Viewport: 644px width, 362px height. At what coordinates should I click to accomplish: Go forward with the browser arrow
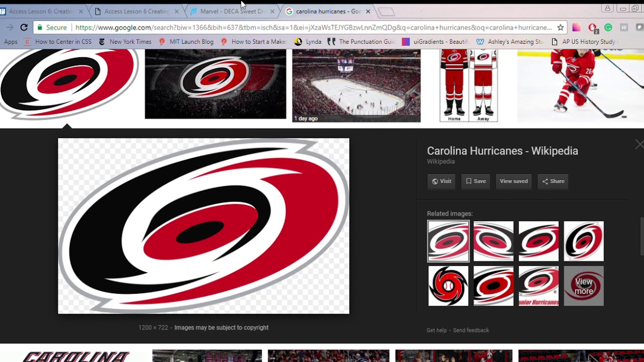point(10,28)
